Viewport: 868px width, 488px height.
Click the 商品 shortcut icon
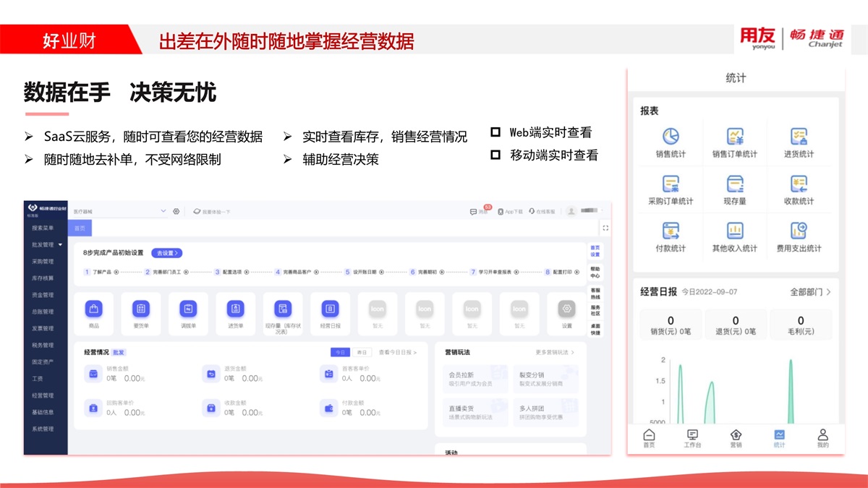click(94, 309)
